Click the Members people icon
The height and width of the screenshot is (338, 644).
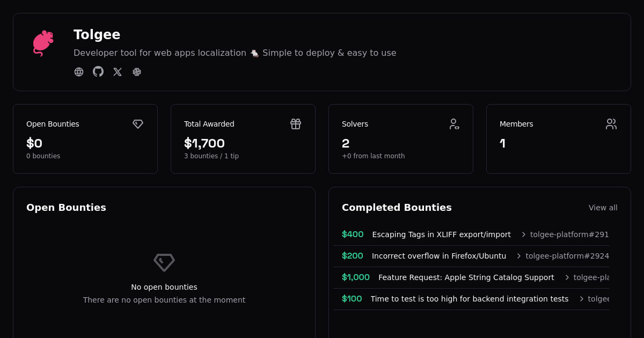tap(611, 124)
